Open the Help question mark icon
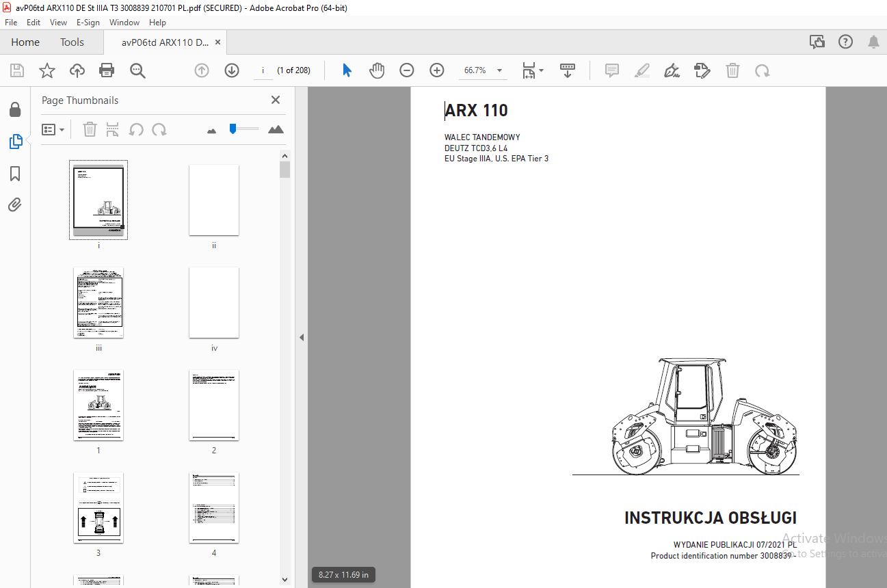This screenshot has width=887, height=588. click(x=845, y=42)
